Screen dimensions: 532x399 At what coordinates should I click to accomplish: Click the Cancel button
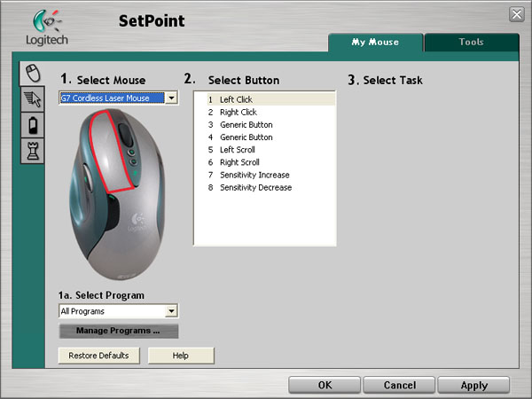(399, 385)
